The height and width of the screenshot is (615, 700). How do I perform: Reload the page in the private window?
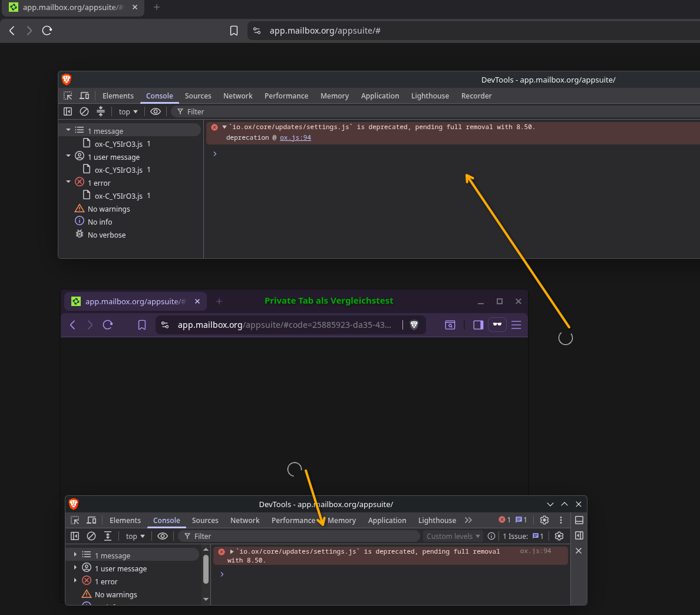pyautogui.click(x=108, y=325)
